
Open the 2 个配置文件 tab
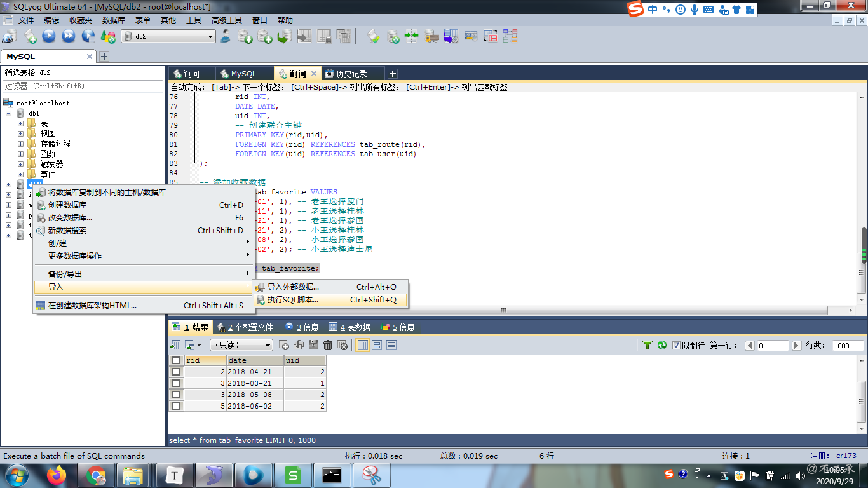tap(245, 327)
